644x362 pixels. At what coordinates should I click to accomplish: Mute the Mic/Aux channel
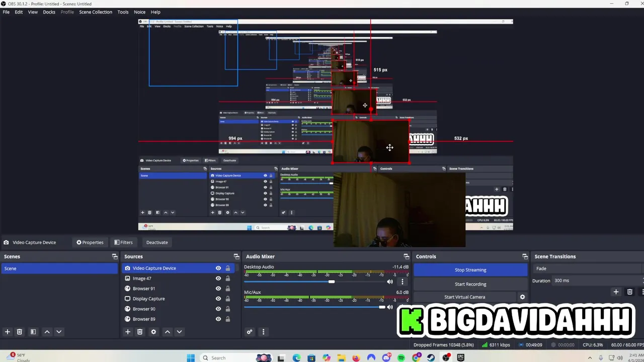point(390,307)
